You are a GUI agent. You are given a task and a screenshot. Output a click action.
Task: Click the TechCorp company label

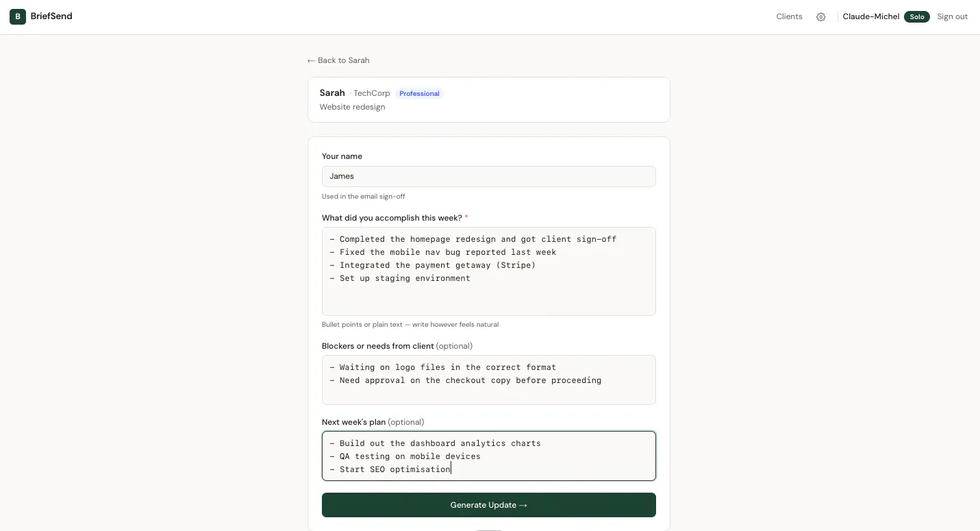pos(372,93)
